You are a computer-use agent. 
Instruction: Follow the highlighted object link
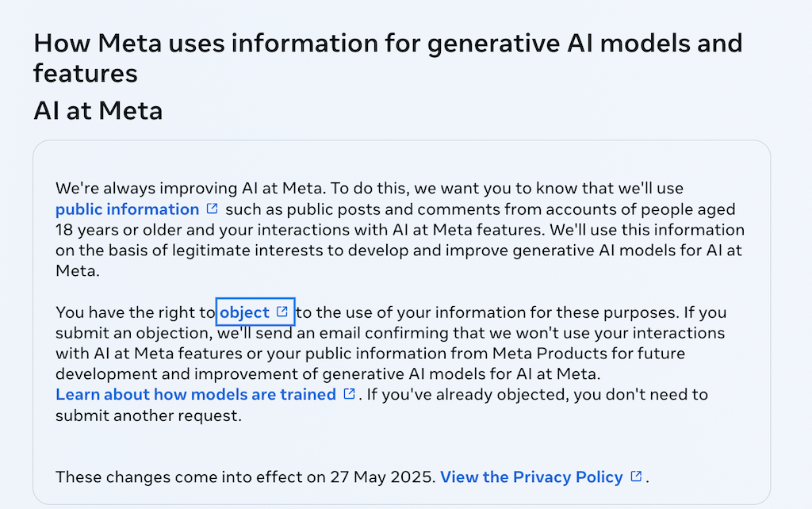click(x=244, y=312)
